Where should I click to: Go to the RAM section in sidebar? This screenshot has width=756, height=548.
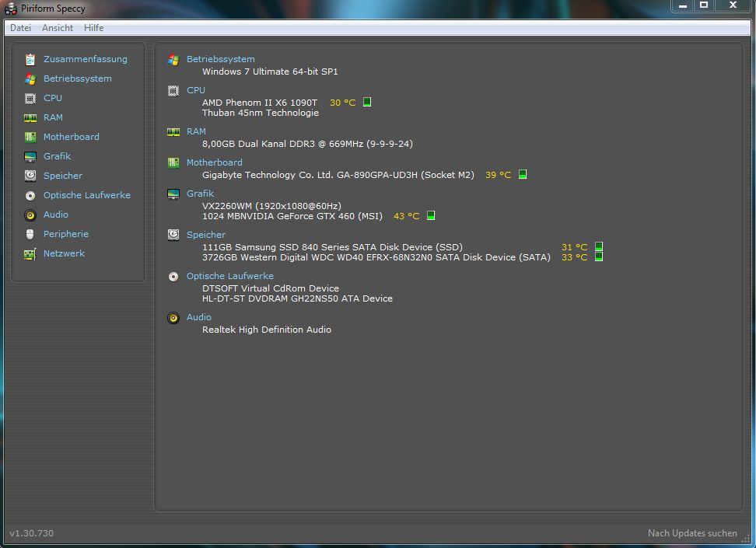[x=53, y=117]
